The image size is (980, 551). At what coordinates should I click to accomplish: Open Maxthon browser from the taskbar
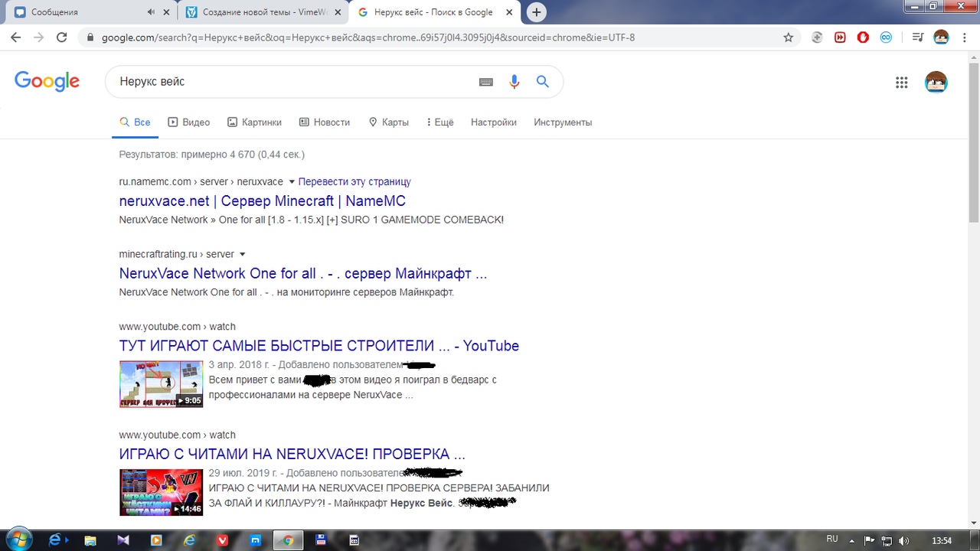point(255,540)
